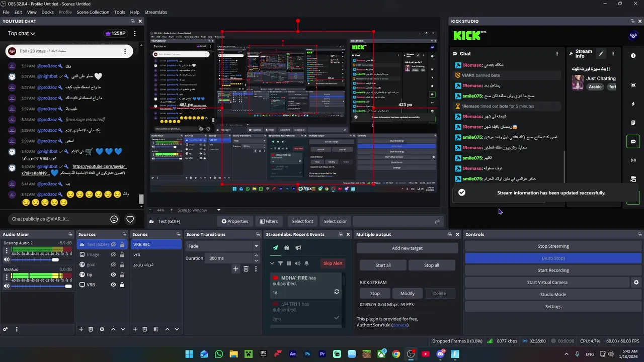Open YouTube chat emoji picker

(x=114, y=219)
